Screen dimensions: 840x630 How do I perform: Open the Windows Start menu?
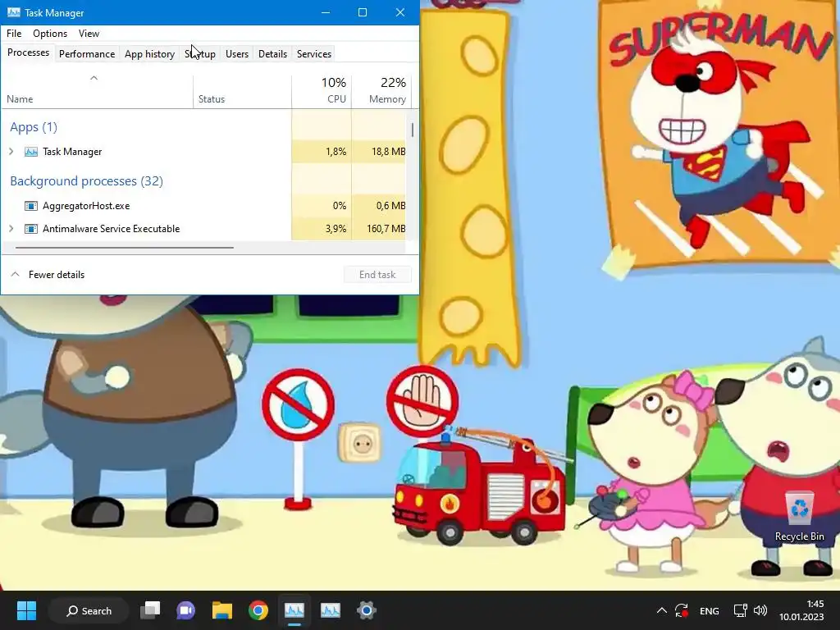(26, 610)
